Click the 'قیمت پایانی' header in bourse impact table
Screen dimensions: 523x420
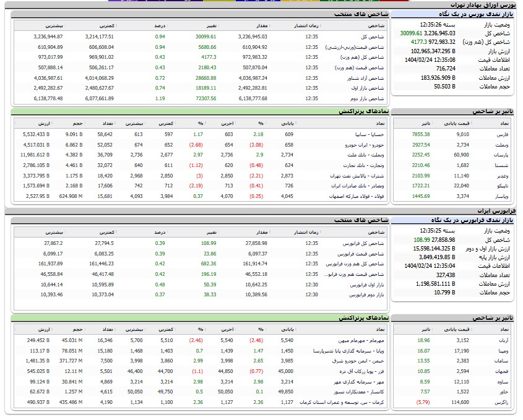457,124
